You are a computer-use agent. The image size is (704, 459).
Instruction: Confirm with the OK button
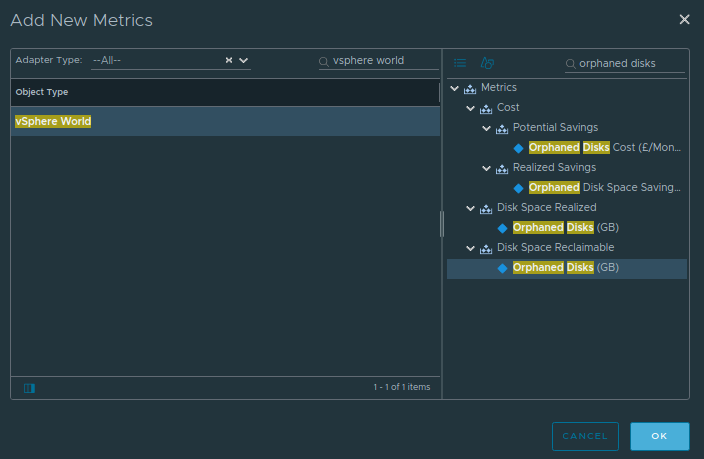(x=660, y=436)
